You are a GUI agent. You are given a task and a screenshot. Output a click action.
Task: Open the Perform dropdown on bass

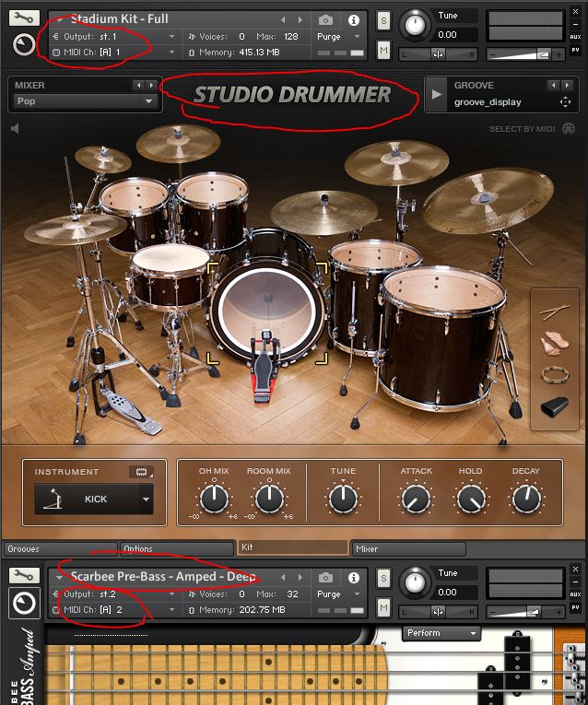(x=441, y=633)
